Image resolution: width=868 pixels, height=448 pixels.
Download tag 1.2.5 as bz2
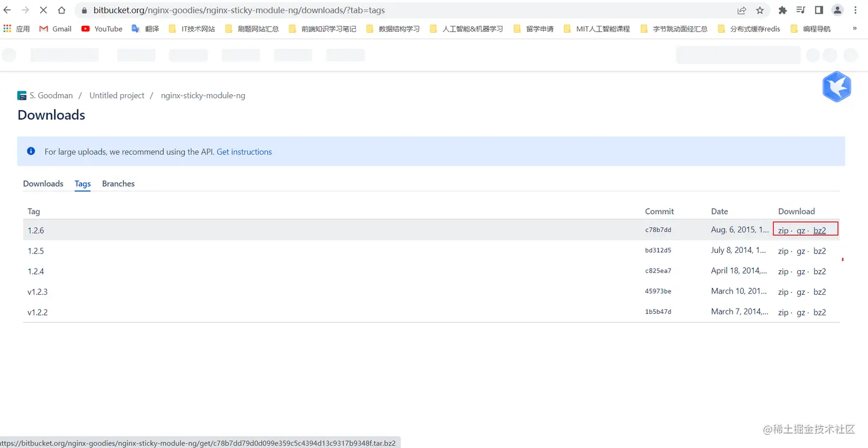coord(820,251)
